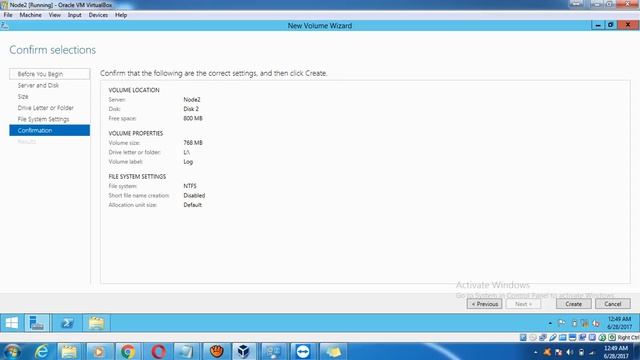The width and height of the screenshot is (640, 360).
Task: Click host Action Center flag icon
Action: [558, 352]
